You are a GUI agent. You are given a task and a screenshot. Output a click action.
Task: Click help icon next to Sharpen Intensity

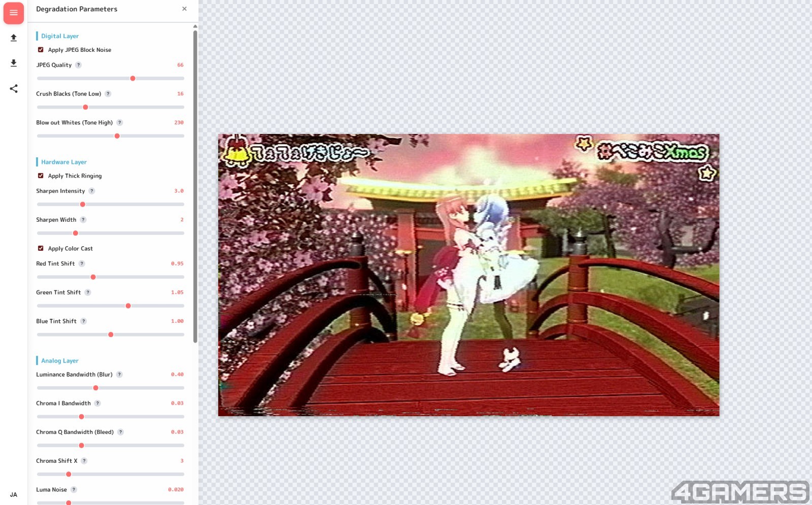point(92,191)
